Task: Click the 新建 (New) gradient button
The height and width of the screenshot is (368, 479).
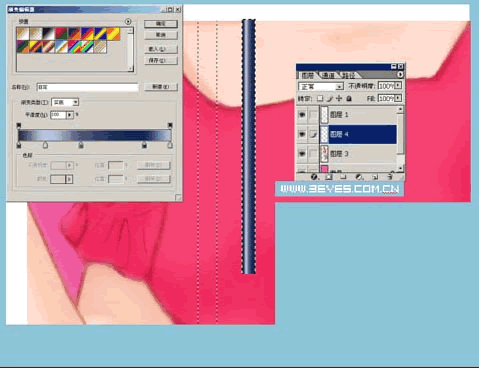Action: pyautogui.click(x=161, y=87)
